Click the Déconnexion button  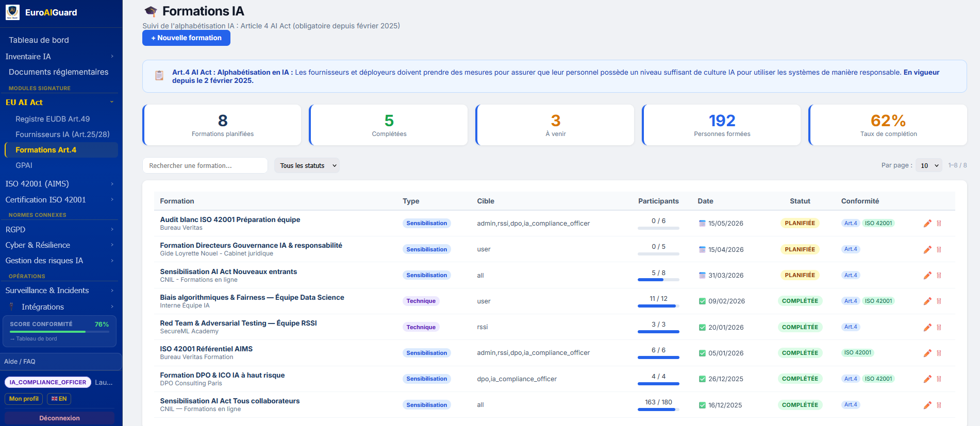tap(60, 418)
